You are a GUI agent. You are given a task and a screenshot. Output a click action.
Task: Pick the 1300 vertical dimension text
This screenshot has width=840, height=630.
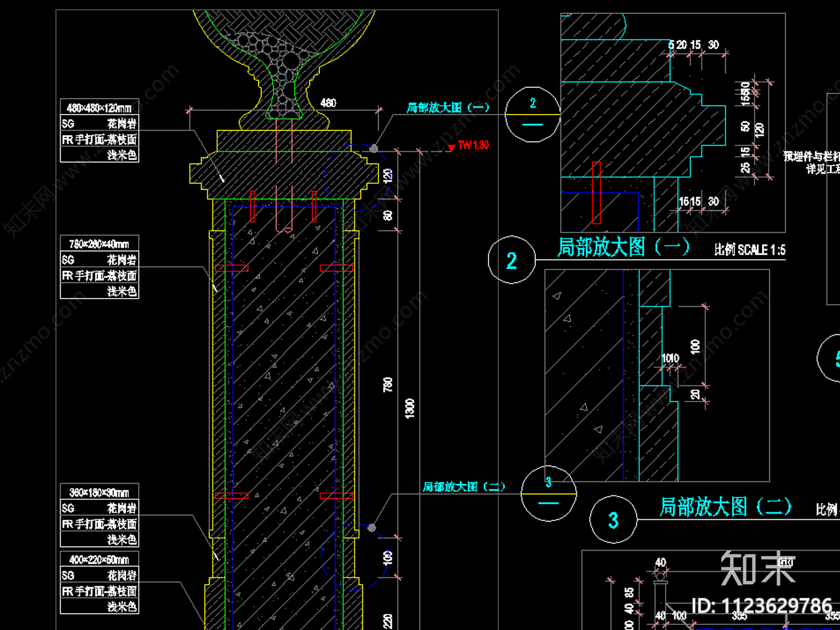409,408
